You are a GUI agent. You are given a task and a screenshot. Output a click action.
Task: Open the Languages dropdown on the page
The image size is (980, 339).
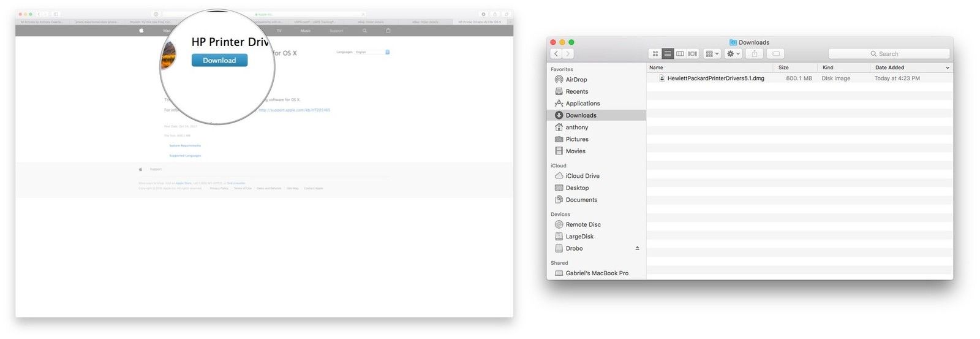[372, 52]
